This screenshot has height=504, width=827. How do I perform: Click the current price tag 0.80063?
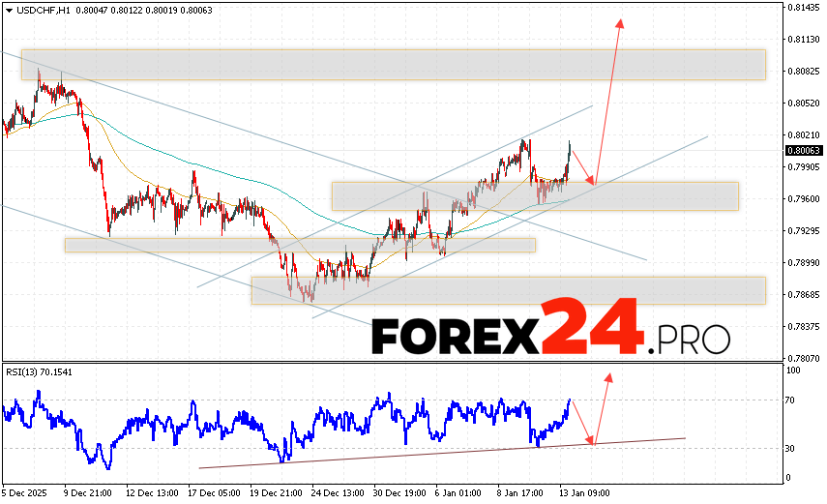(804, 151)
